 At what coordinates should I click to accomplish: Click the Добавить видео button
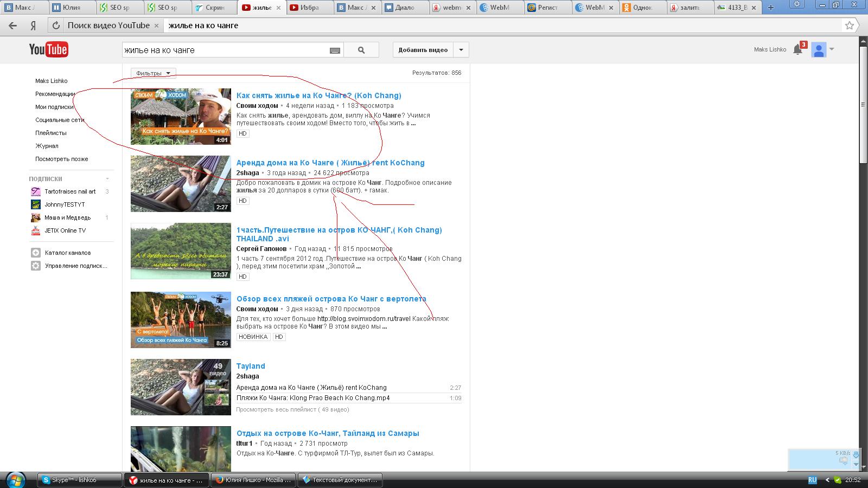pyautogui.click(x=423, y=50)
